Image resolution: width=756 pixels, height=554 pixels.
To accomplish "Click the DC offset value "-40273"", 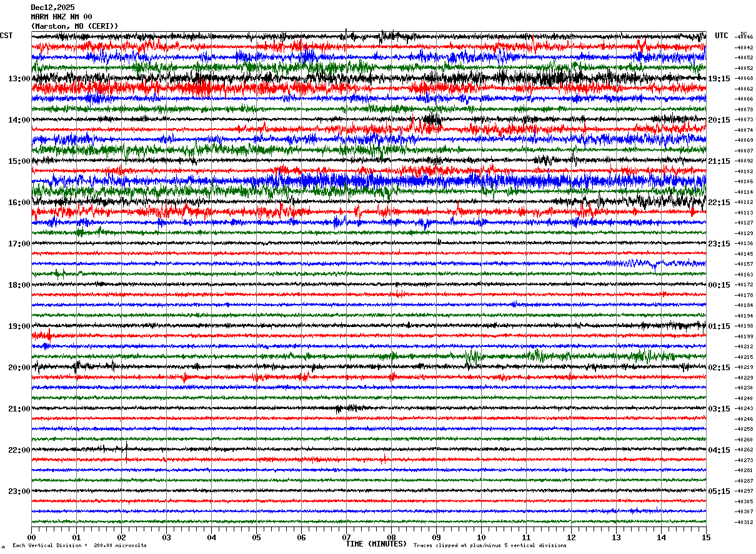I will pos(744,460).
